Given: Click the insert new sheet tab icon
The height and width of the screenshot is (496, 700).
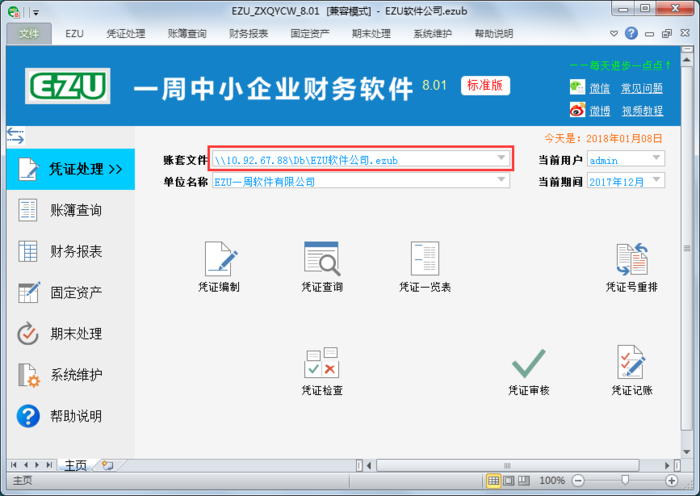Looking at the screenshot, I should [108, 466].
